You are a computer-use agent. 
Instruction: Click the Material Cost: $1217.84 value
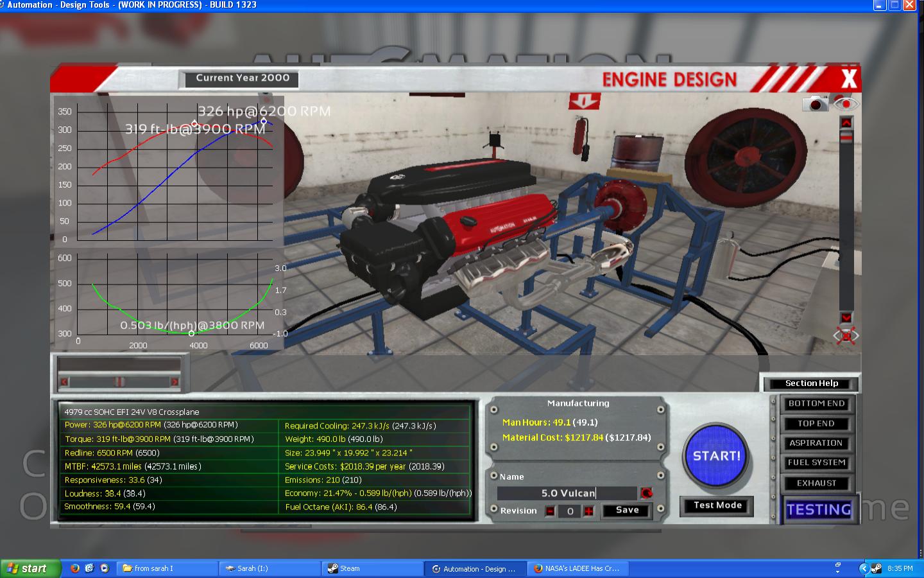tap(576, 437)
